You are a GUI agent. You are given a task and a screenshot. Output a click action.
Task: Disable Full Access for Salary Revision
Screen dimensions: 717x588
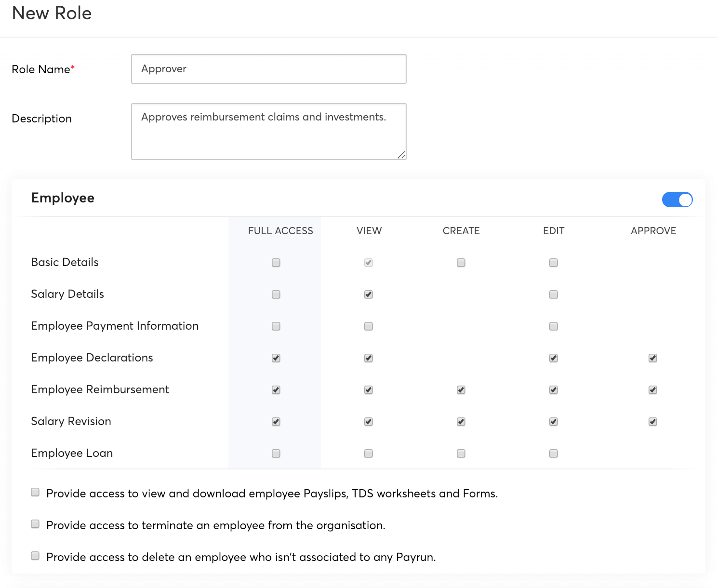(276, 422)
